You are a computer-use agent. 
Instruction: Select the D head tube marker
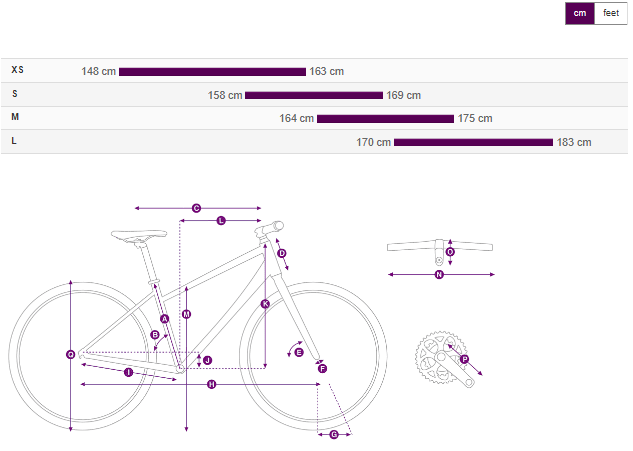pos(282,254)
